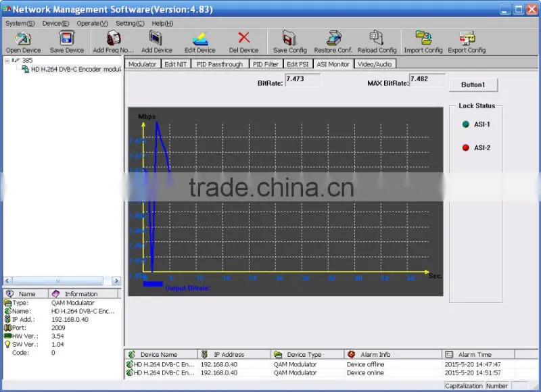
Task: Open the Device menu
Action: (55, 24)
